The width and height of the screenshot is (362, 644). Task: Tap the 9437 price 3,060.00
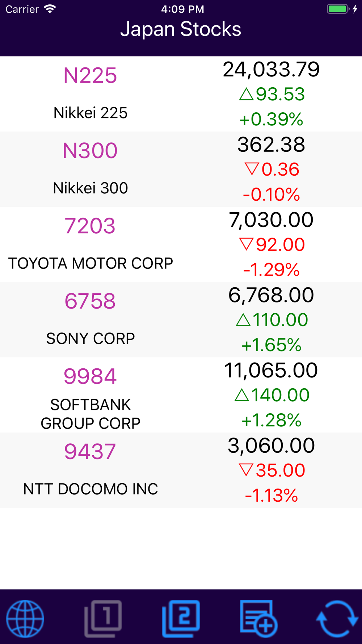[x=271, y=446]
